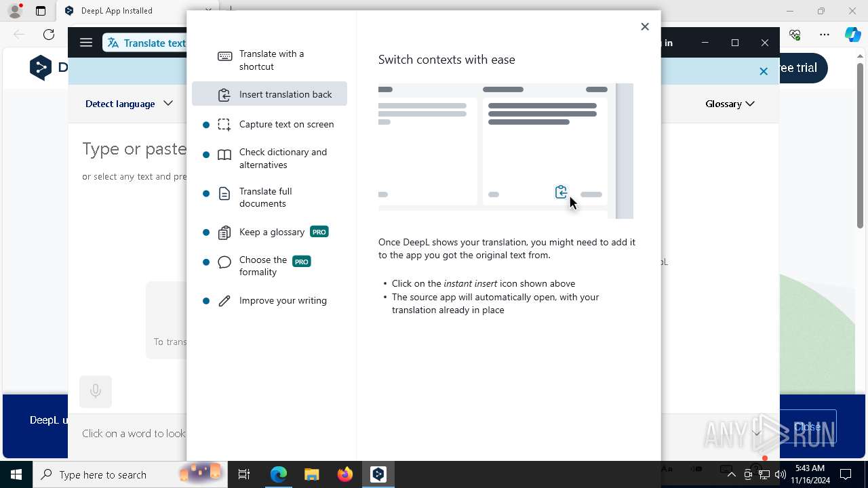Viewport: 868px width, 488px height.
Task: Show hidden system tray icons
Action: (x=731, y=474)
